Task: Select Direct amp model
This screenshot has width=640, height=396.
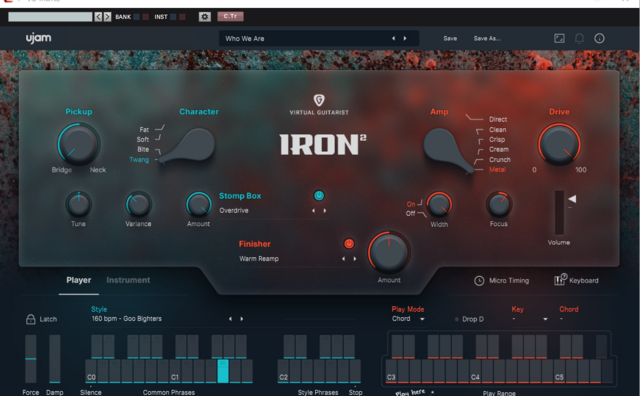Action: click(498, 119)
